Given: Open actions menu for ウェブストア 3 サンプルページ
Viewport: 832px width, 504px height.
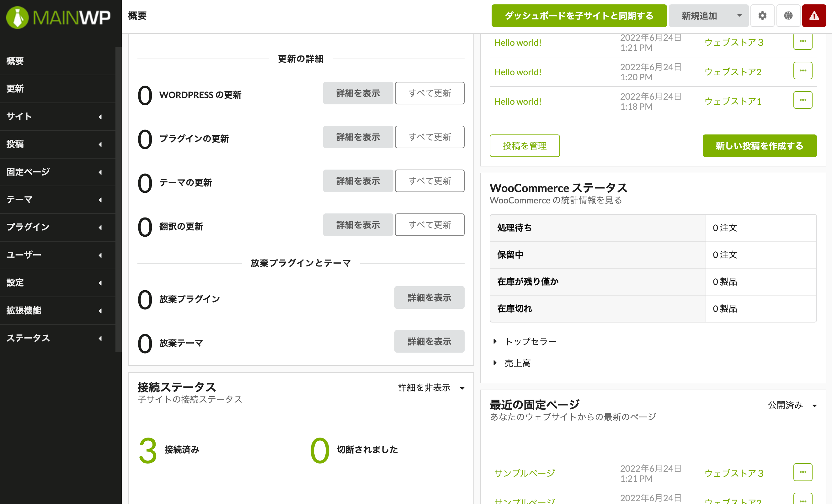Looking at the screenshot, I should pyautogui.click(x=803, y=472).
